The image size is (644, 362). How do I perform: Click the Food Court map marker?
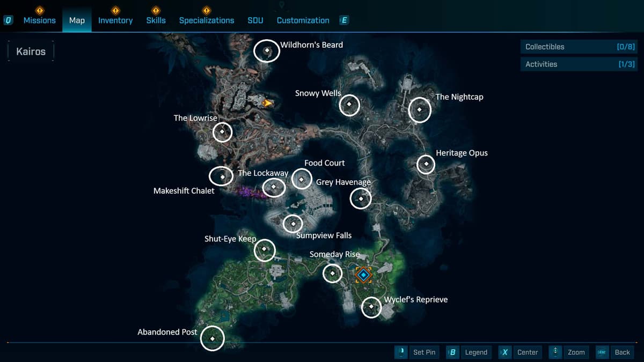point(302,179)
